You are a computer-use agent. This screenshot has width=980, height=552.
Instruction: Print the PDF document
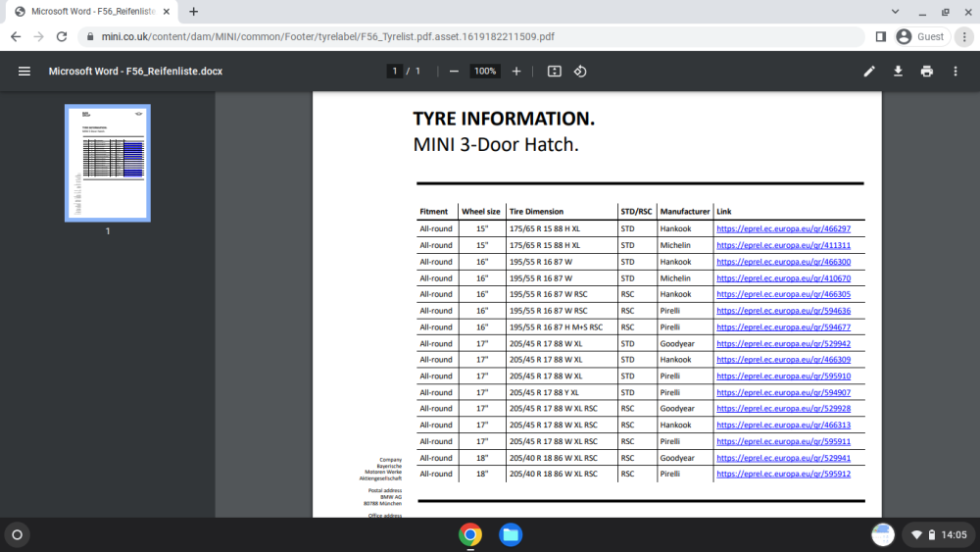(x=927, y=72)
